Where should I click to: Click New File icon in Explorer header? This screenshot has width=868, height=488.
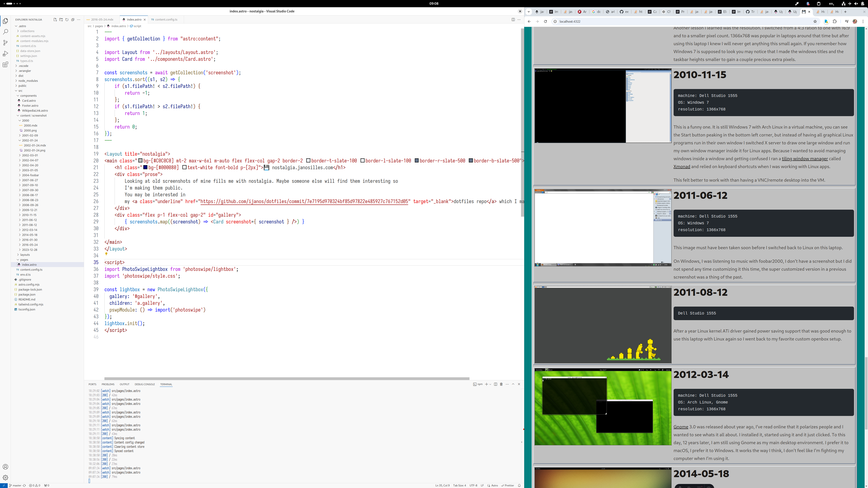[x=55, y=19]
